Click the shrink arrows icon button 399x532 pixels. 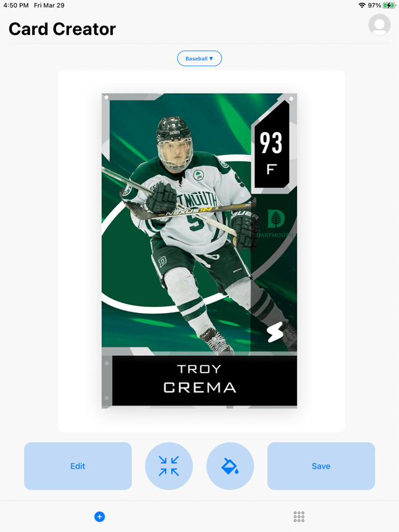pos(169,466)
